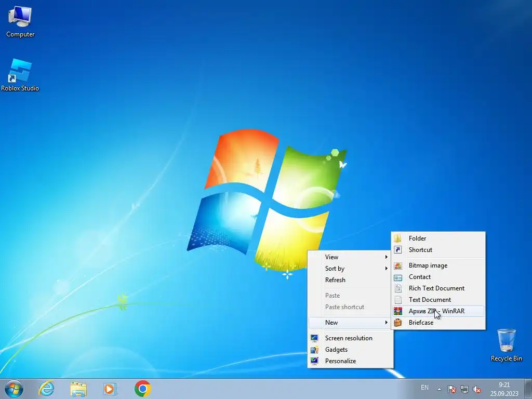Open the Windows Start menu
The height and width of the screenshot is (399, 532).
point(14,389)
